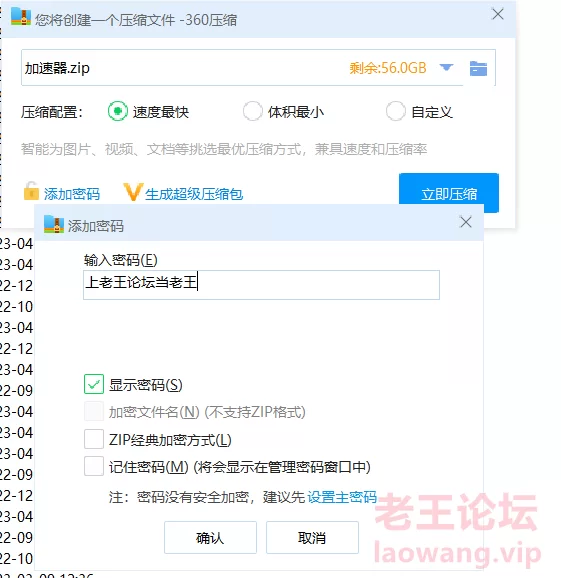The height and width of the screenshot is (578, 561).
Task: Cancel password dialog with 取消 button
Action: pos(312,537)
